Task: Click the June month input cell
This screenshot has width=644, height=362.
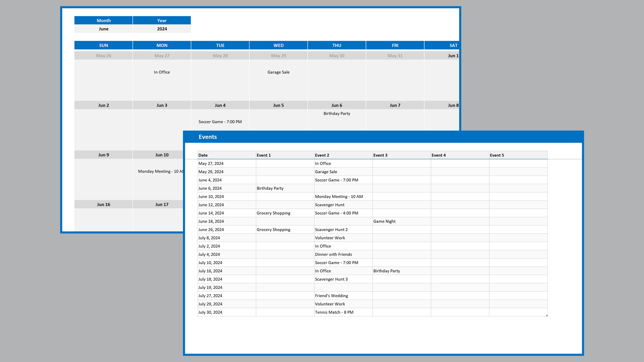Action: click(103, 29)
